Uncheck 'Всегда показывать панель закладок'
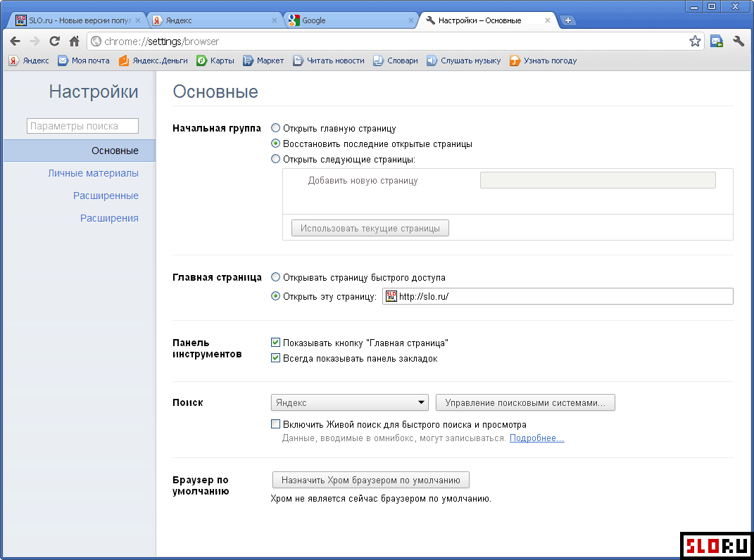This screenshot has width=754, height=560. click(x=276, y=358)
